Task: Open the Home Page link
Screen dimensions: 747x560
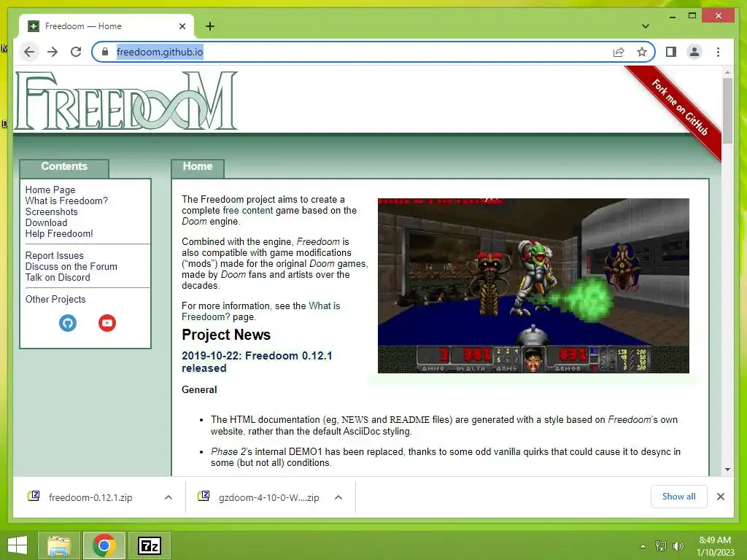Action: click(x=50, y=190)
